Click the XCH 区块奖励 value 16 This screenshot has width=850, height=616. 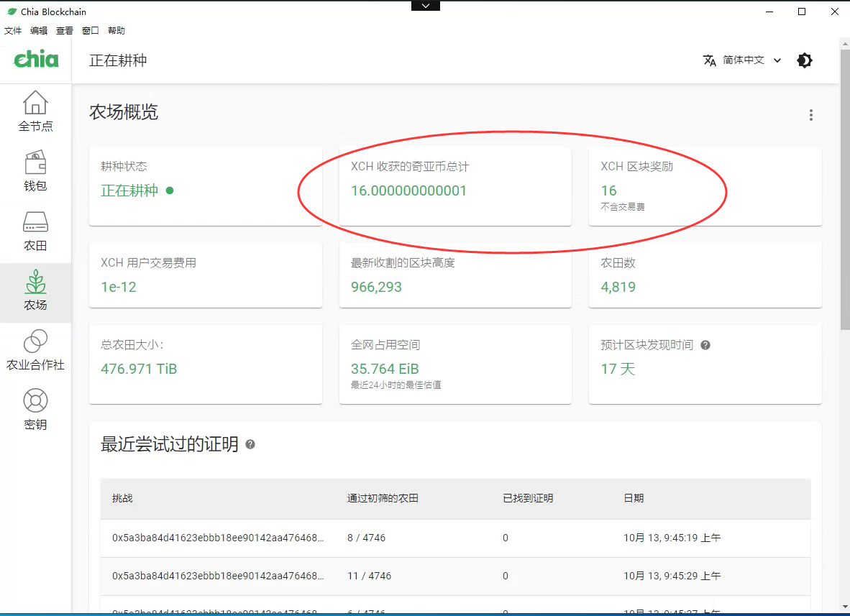(608, 190)
